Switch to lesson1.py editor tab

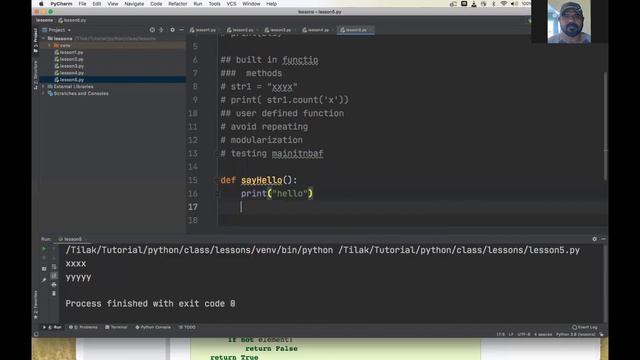coord(203,30)
